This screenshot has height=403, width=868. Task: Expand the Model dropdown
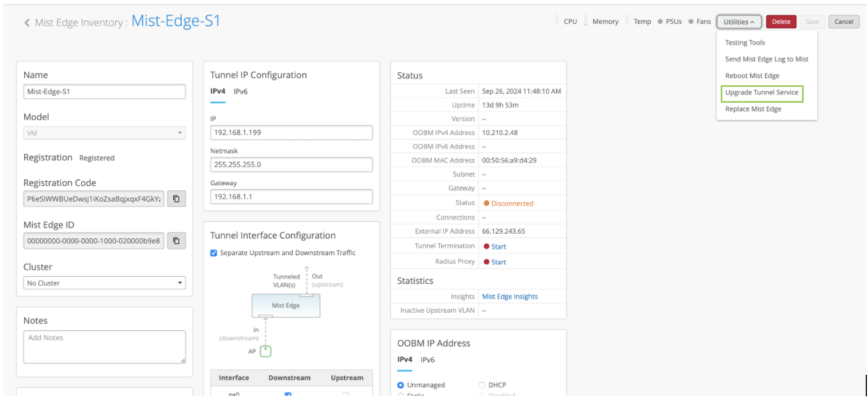point(104,133)
